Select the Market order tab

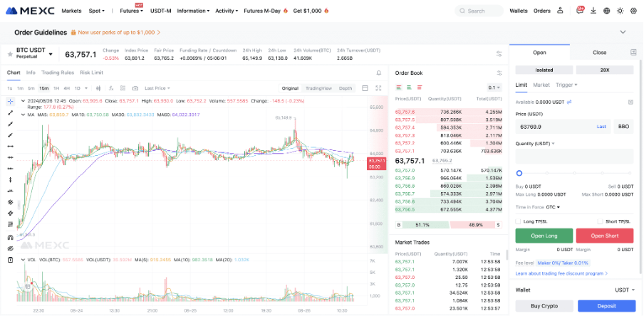tap(541, 85)
